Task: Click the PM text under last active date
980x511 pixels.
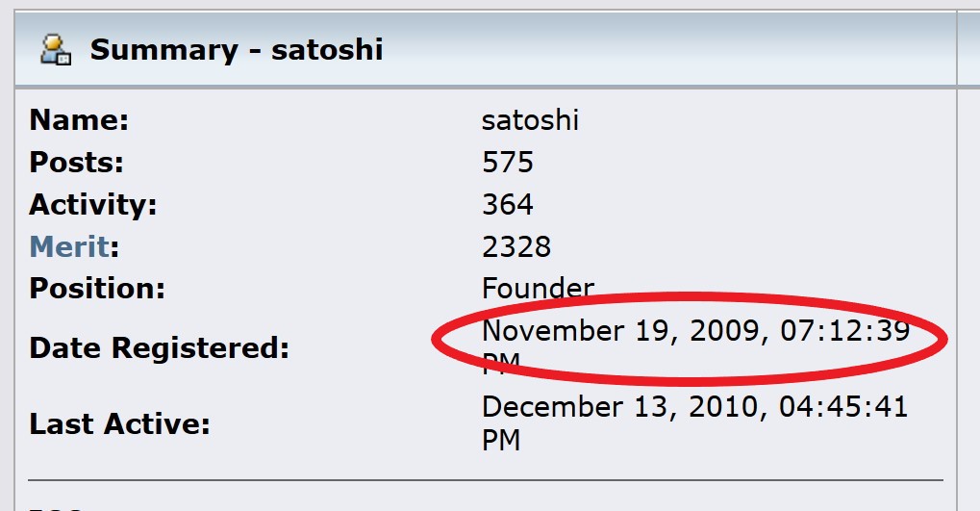Action: (501, 441)
